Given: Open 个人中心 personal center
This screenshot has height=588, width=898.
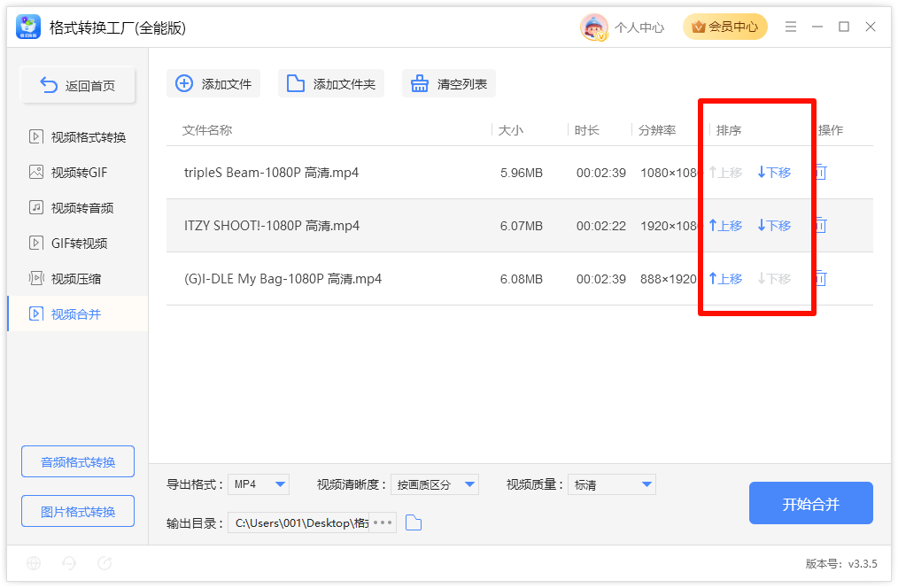Looking at the screenshot, I should click(639, 27).
